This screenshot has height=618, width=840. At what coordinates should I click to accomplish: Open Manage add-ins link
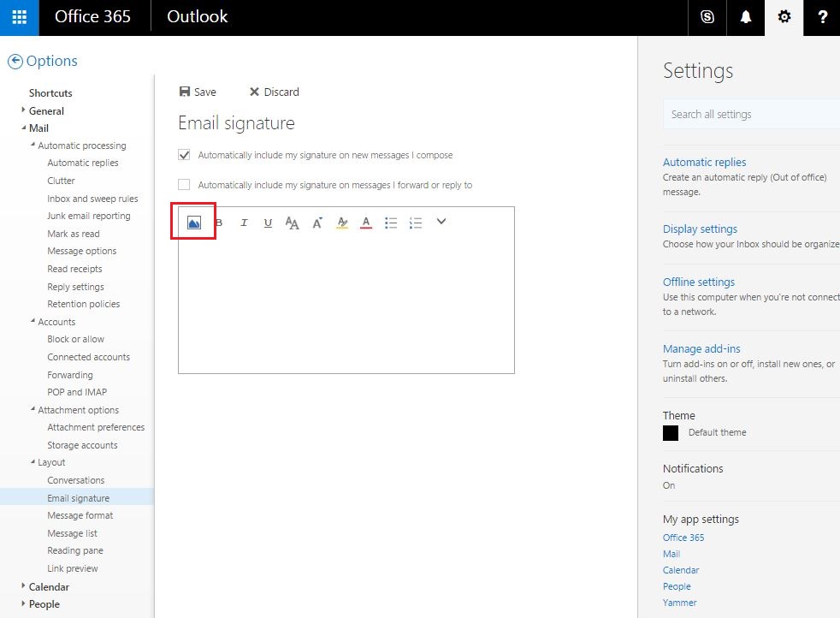coord(701,349)
